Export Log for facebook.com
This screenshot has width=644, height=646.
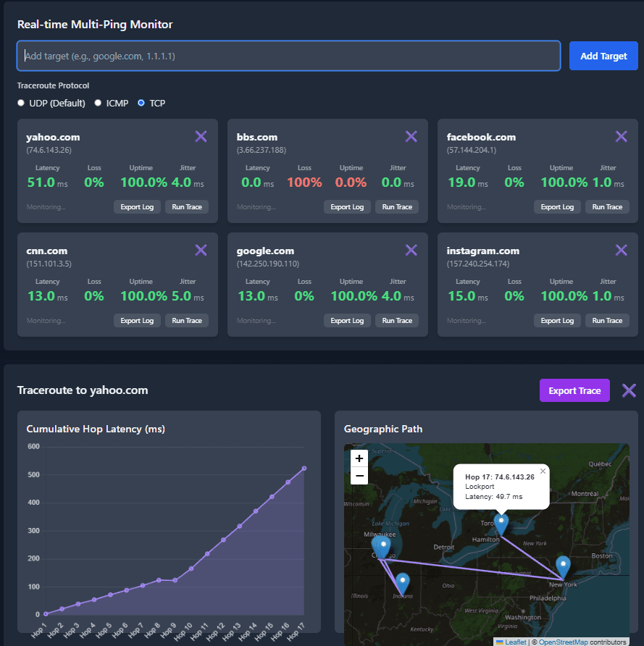click(x=556, y=206)
